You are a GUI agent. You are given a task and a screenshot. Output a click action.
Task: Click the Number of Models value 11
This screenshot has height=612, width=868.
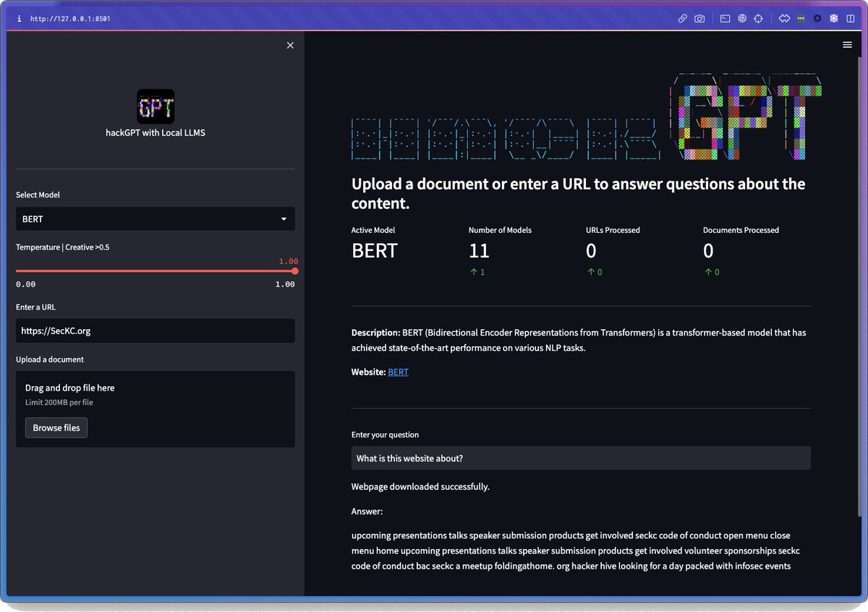[480, 251]
